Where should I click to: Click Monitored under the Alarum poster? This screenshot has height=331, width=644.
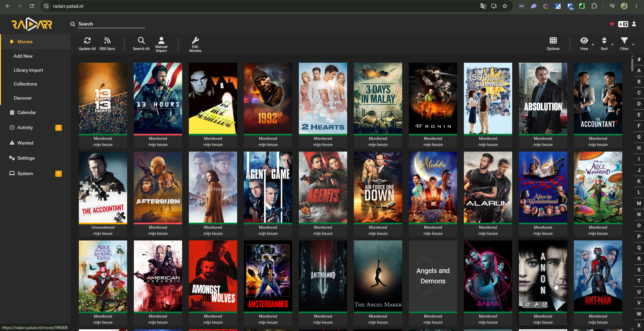click(x=488, y=227)
